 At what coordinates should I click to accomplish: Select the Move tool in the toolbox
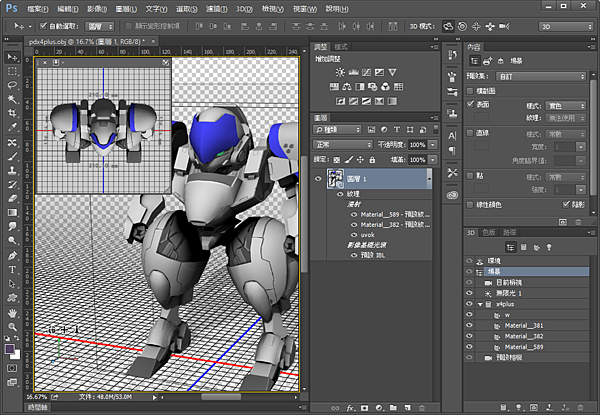point(12,57)
